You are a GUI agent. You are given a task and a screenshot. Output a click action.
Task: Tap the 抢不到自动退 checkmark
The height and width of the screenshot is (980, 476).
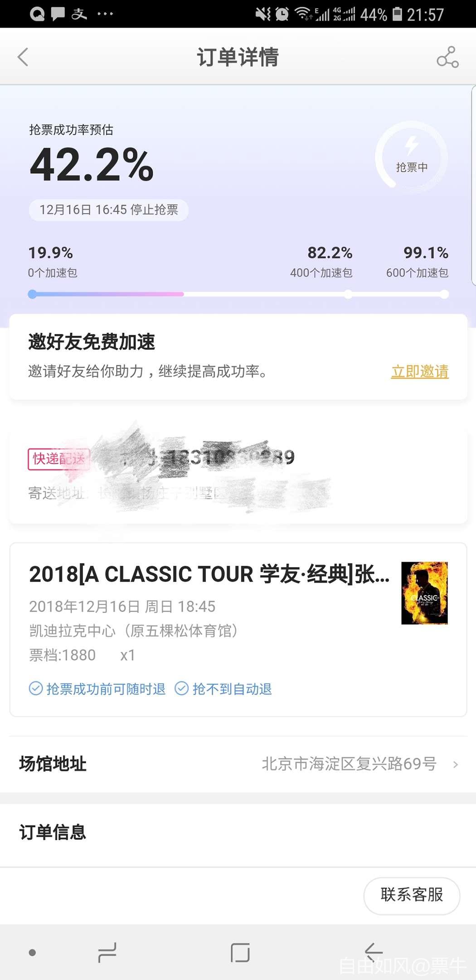[181, 689]
